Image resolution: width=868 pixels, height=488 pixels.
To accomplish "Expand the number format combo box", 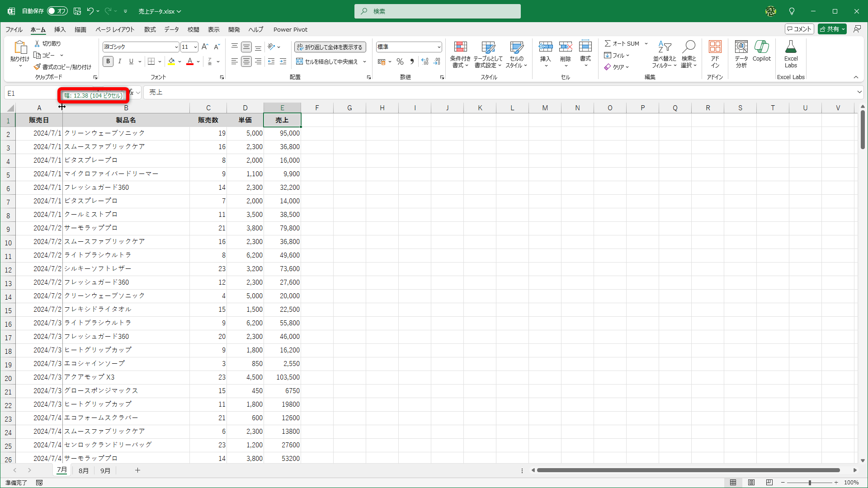I will coord(439,47).
